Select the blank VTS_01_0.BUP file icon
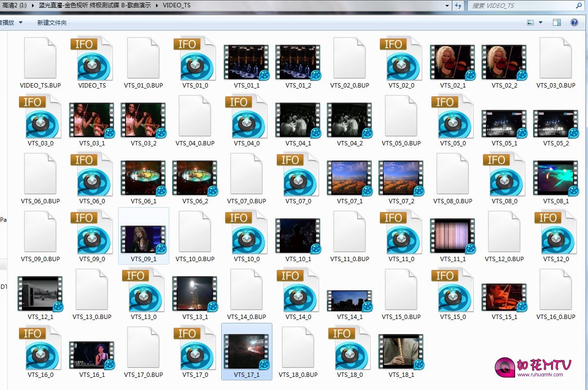The width and height of the screenshot is (588, 390). 143,59
